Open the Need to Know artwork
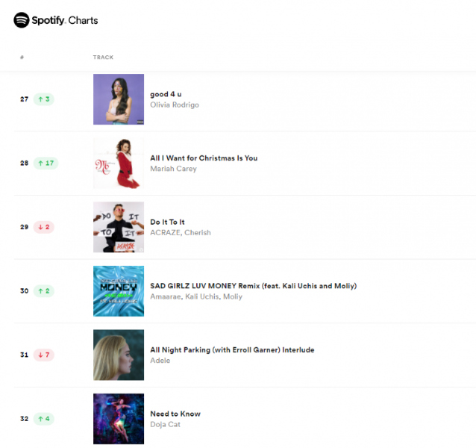 point(119,419)
